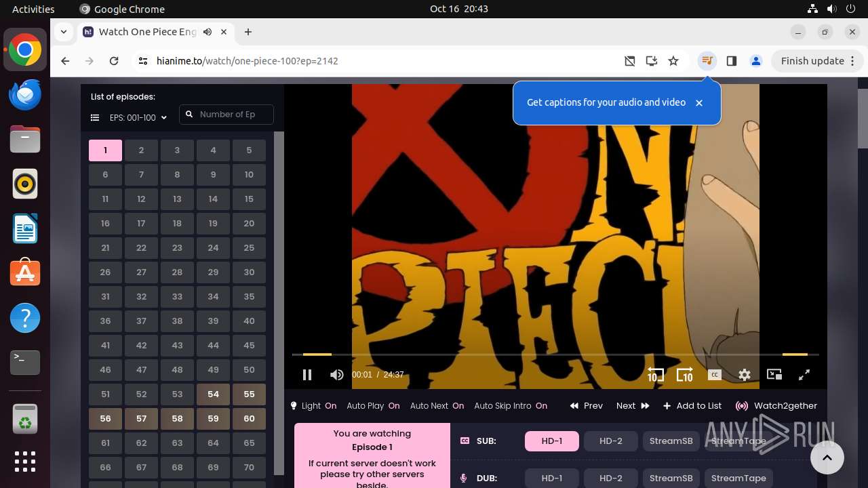Enter fullscreen video mode
The width and height of the screenshot is (868, 488).
click(x=804, y=375)
